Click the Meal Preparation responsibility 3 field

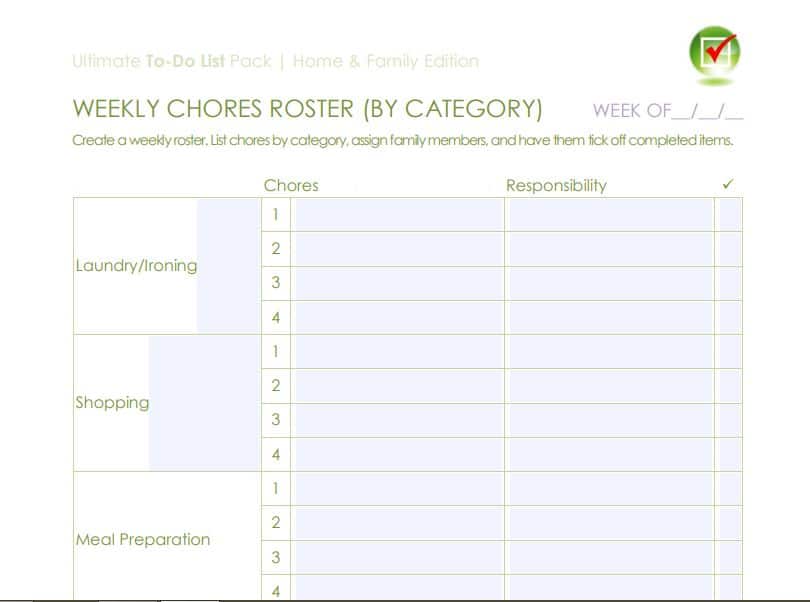pyautogui.click(x=609, y=557)
